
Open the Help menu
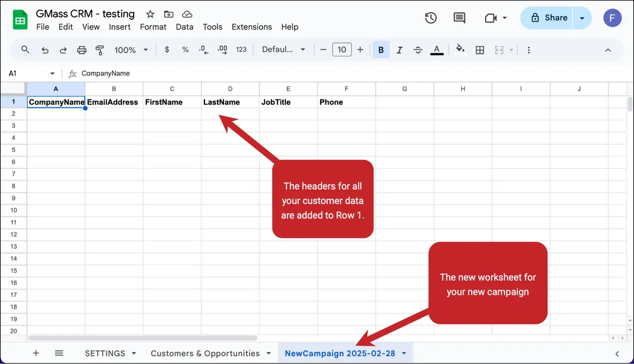[290, 27]
